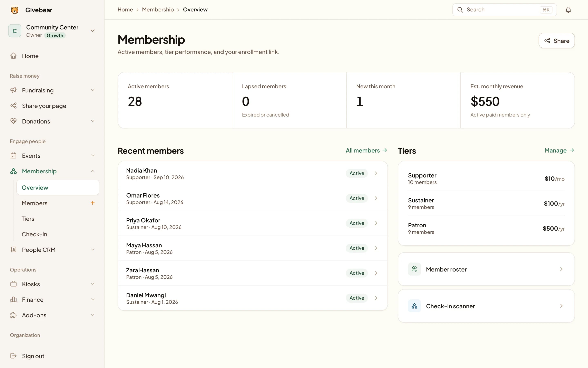The height and width of the screenshot is (368, 588).
Task: Click the $550 revenue value
Action: [485, 101]
